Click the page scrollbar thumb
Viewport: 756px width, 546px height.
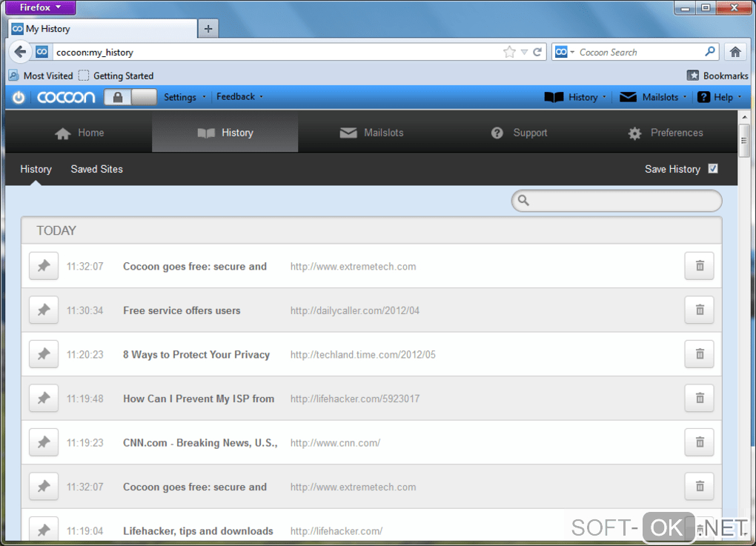pyautogui.click(x=744, y=141)
